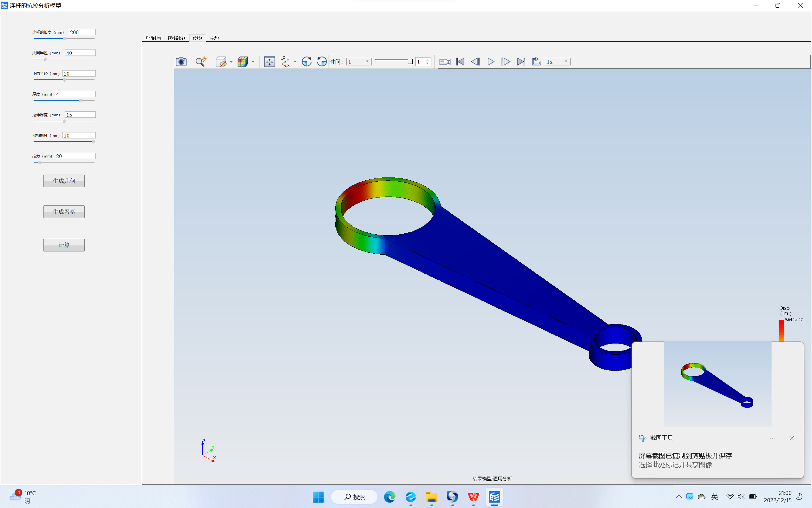The width and height of the screenshot is (812, 508).
Task: Click the 厚度 input field
Action: tap(75, 94)
